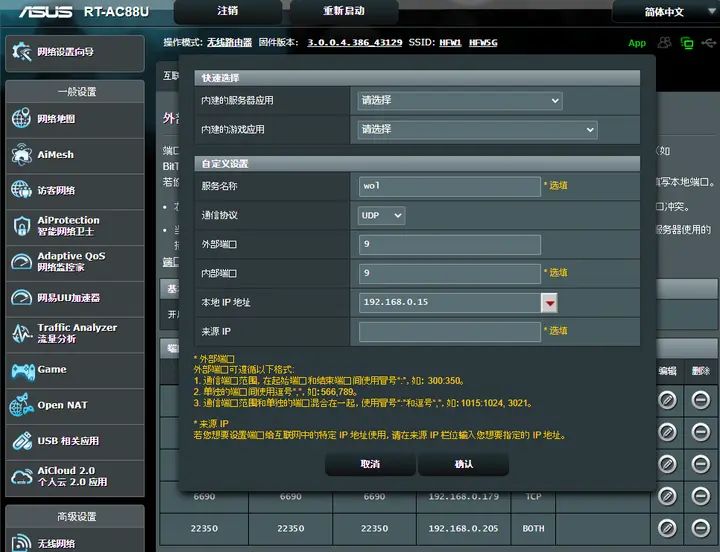
Task: Open the UDP protocol dropdown
Action: (381, 215)
